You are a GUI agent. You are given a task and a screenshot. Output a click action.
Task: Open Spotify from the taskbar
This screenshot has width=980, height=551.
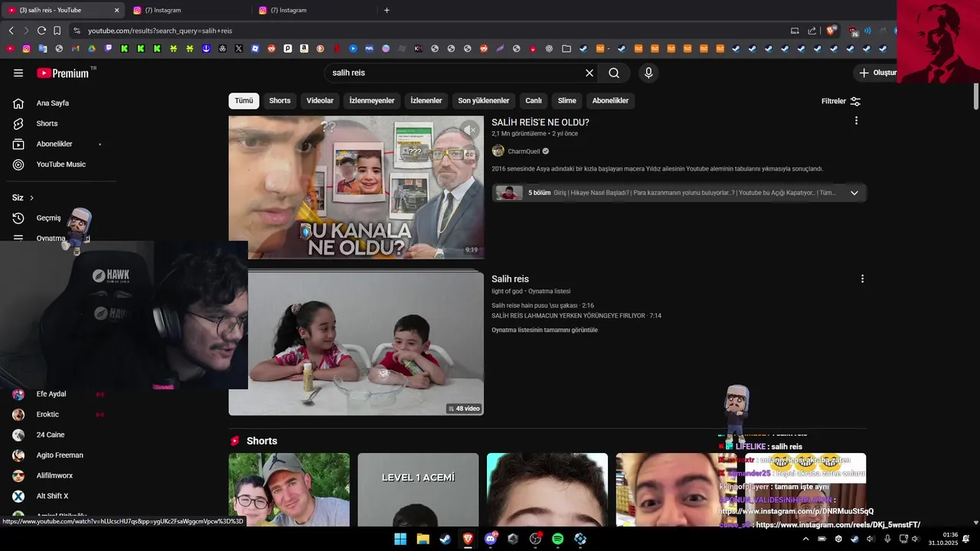(x=557, y=539)
